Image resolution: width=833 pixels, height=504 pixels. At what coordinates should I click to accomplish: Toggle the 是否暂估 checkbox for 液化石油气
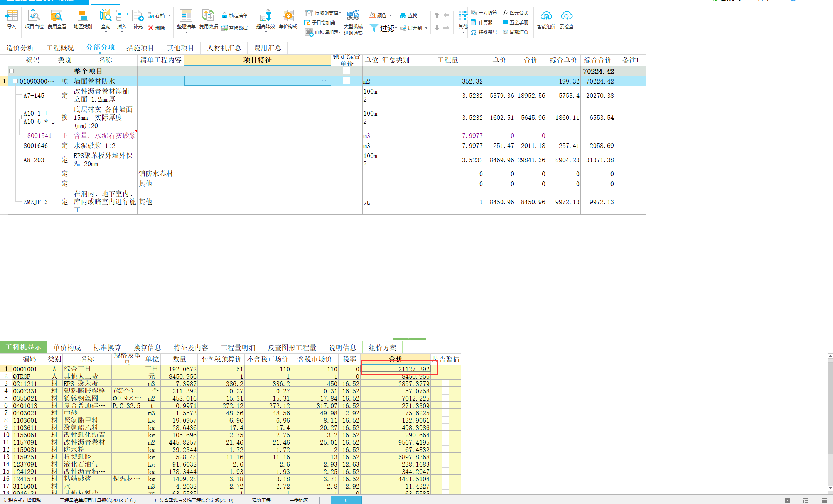coord(445,464)
